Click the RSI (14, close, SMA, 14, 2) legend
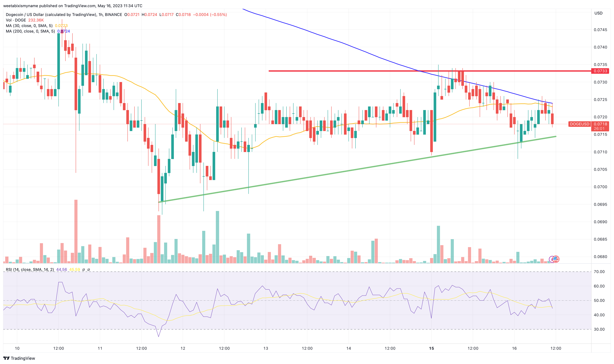Image resolution: width=614 pixels, height=364 pixels. click(30, 270)
